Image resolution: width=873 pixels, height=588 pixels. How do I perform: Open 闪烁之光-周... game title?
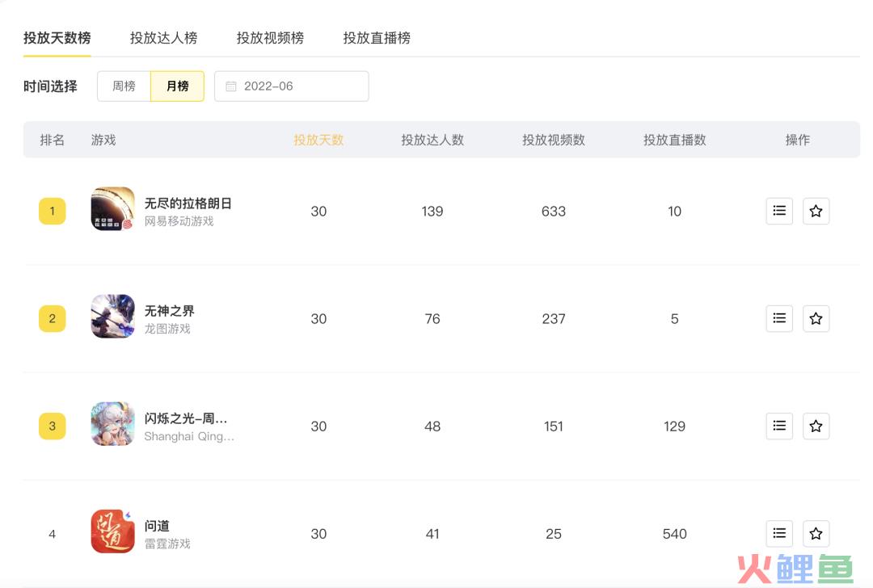tap(186, 418)
